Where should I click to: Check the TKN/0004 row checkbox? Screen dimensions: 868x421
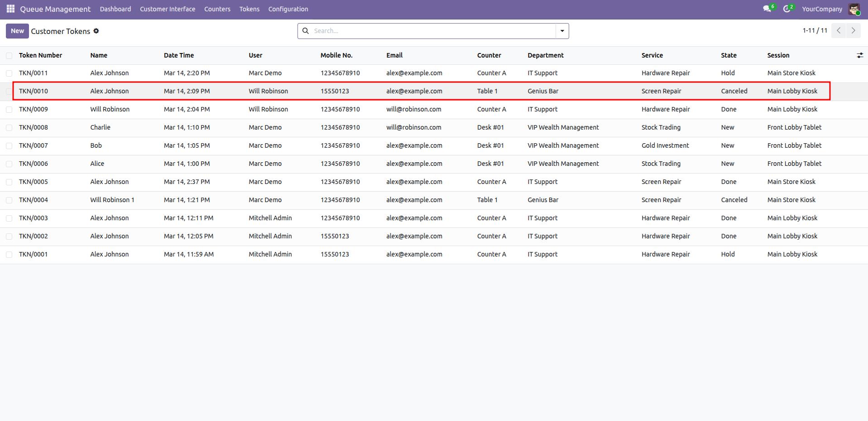click(x=9, y=200)
